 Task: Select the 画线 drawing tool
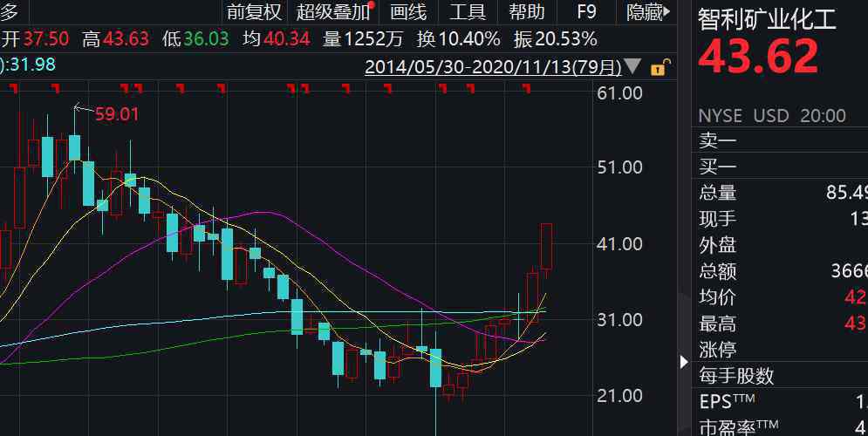(408, 12)
